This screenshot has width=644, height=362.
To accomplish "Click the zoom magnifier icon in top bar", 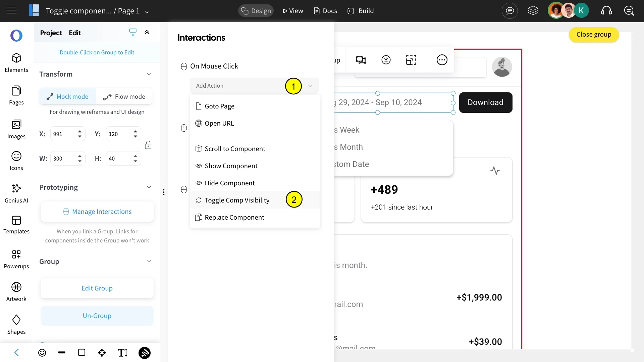I will 629,11.
